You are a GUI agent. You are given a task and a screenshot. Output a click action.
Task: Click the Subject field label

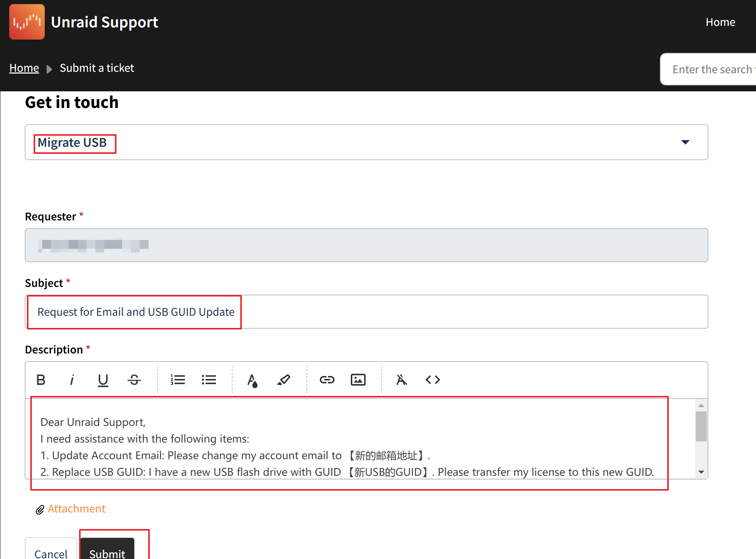point(44,283)
